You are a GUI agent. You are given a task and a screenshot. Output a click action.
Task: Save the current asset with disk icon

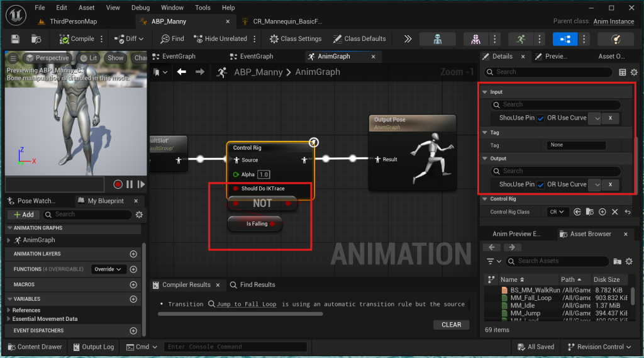point(15,38)
